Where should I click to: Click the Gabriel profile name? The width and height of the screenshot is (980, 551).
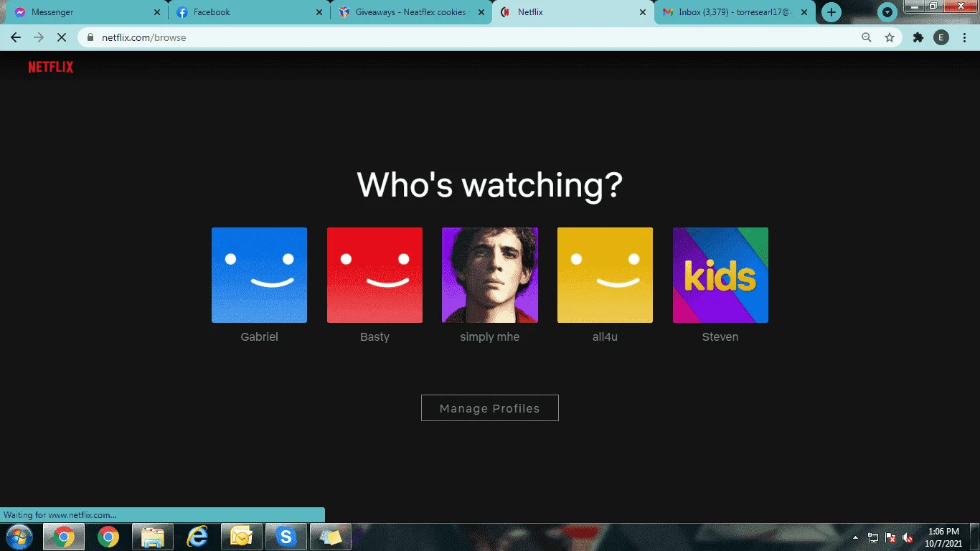[x=259, y=336]
